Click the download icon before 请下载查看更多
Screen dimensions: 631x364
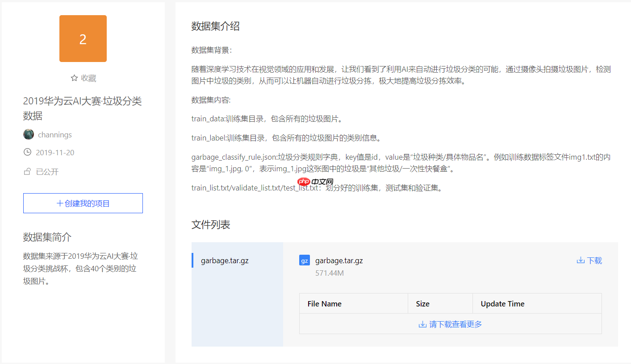pos(422,324)
